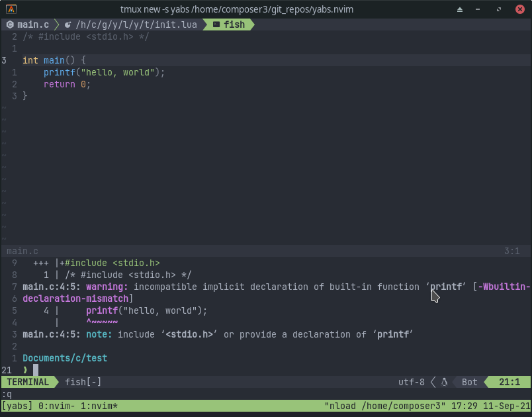Click the closing brace line

[24, 96]
